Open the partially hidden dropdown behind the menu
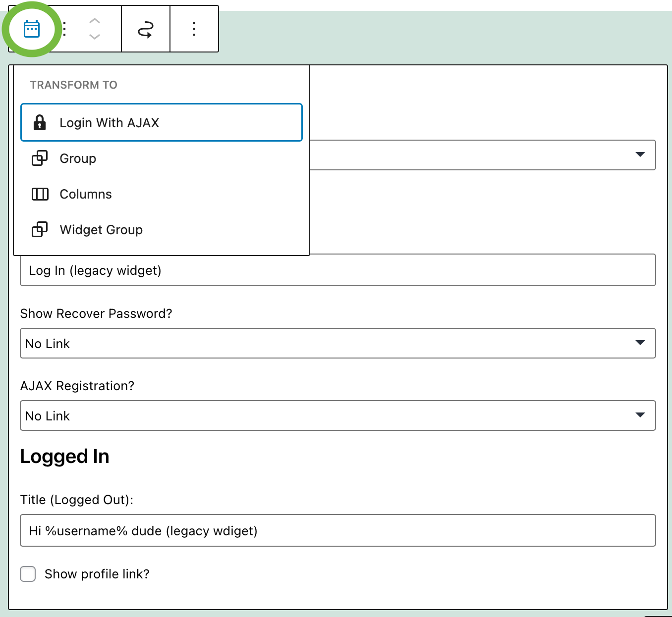The width and height of the screenshot is (672, 617). (483, 155)
